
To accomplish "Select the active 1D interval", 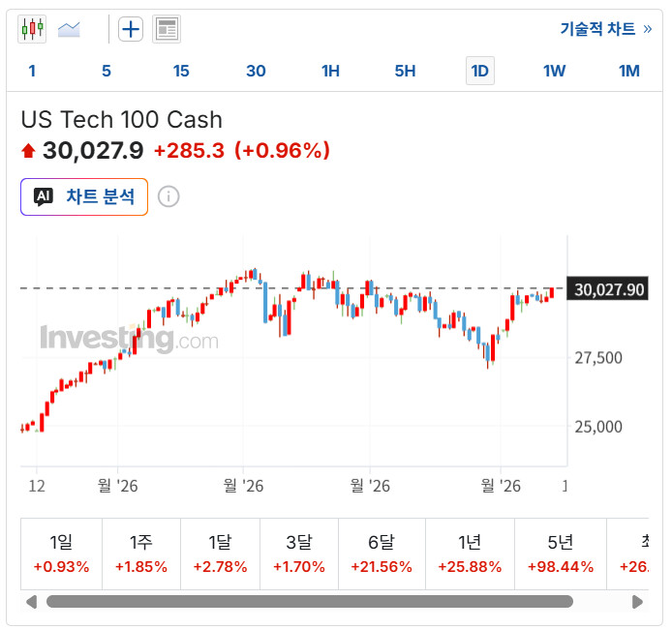I will [x=480, y=71].
